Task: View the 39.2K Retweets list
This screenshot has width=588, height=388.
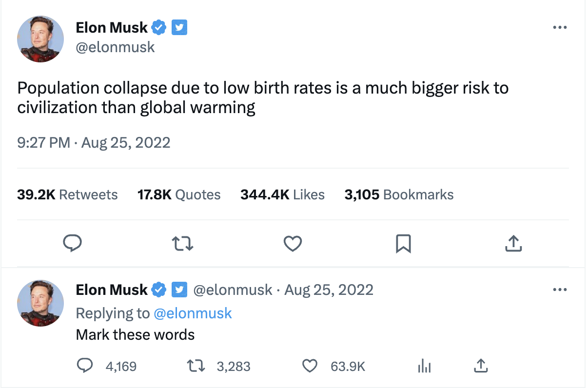Action: 67,195
